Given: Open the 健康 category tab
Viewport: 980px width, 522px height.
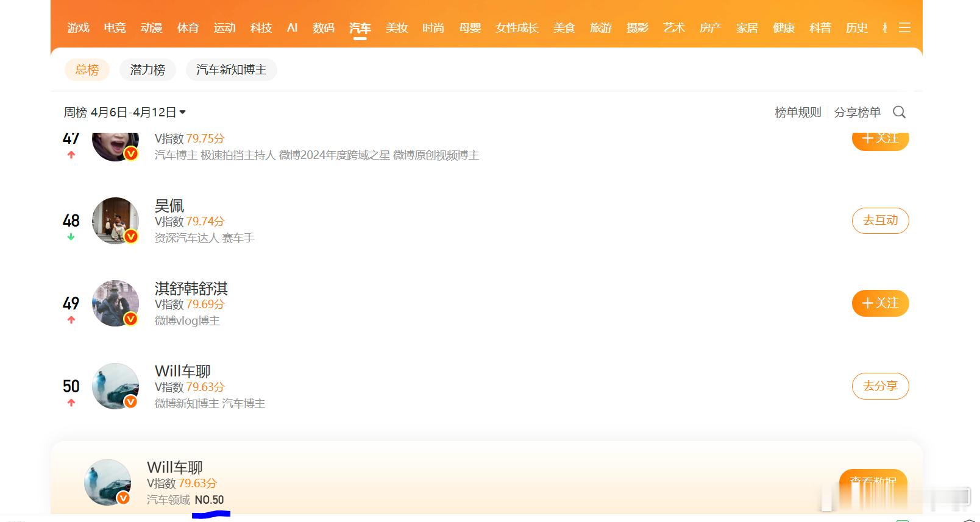Looking at the screenshot, I should pyautogui.click(x=784, y=28).
